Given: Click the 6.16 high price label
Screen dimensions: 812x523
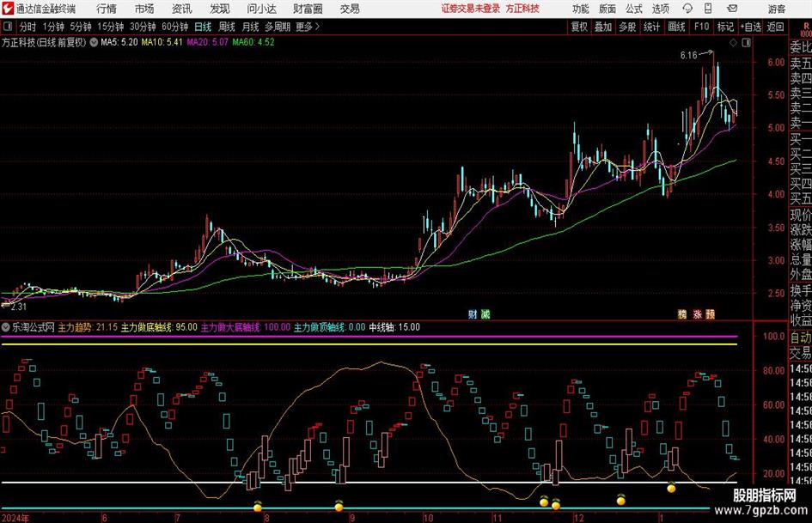Looking at the screenshot, I should click(x=689, y=56).
